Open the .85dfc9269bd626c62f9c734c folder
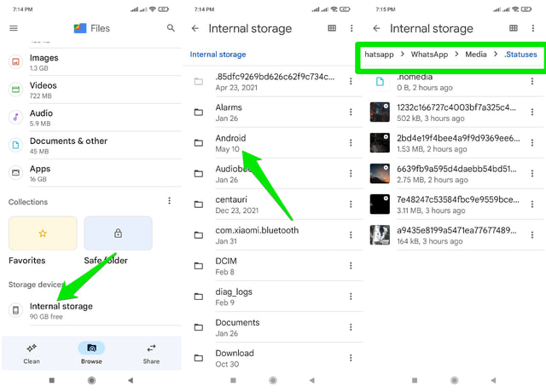The height and width of the screenshot is (392, 546). (273, 82)
